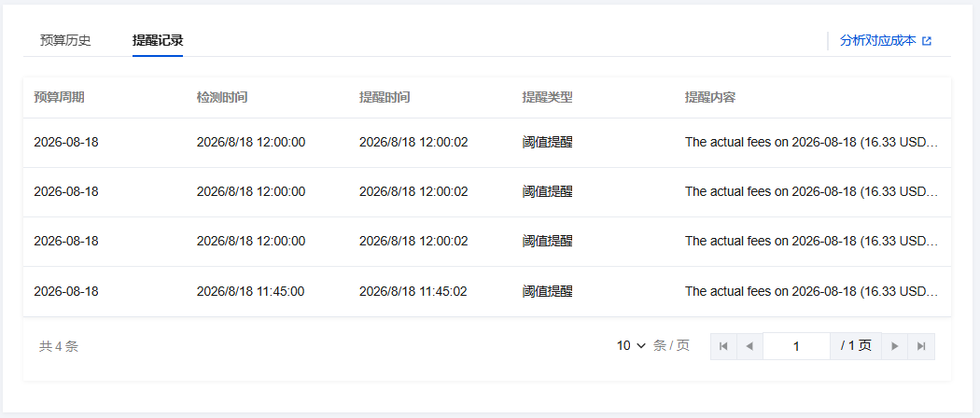Select the row detected at 11:45:00
980x418 pixels.
[x=487, y=291]
